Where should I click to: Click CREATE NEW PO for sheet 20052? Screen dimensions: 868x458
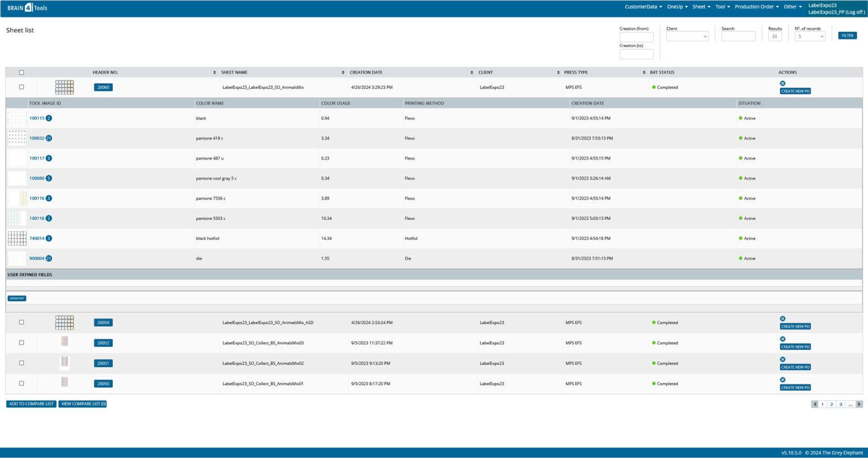pyautogui.click(x=795, y=347)
